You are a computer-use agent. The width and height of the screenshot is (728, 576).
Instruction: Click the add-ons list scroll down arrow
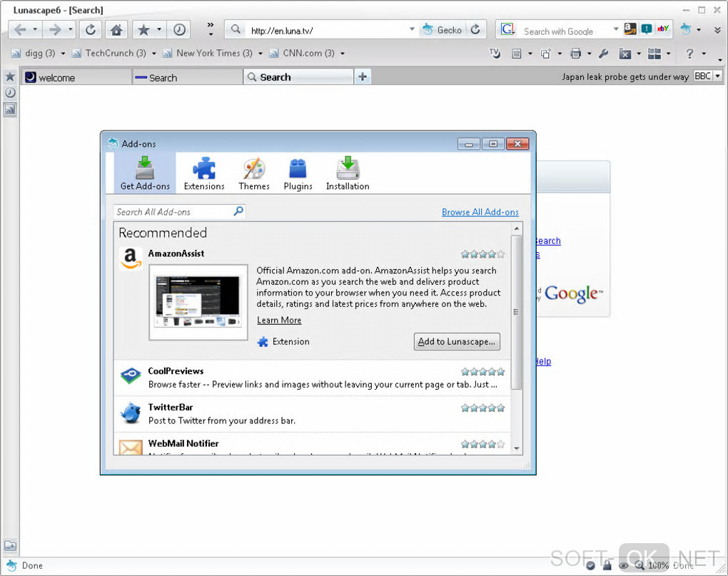pyautogui.click(x=516, y=449)
